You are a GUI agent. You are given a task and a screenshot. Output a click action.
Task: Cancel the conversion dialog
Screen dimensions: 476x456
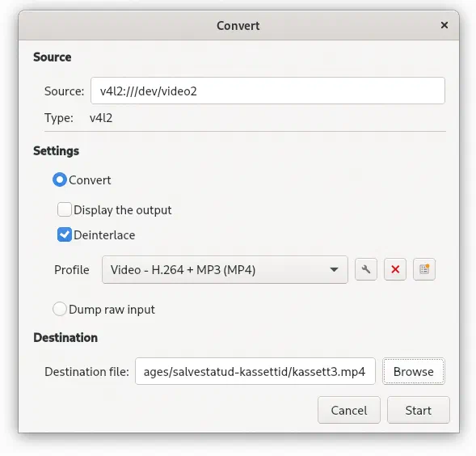pos(349,411)
